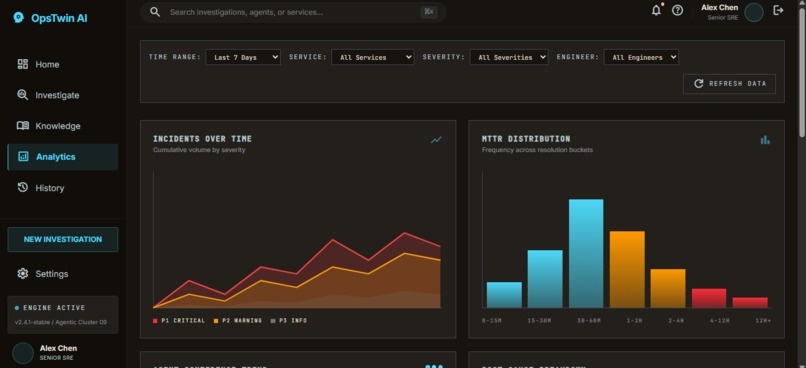The height and width of the screenshot is (368, 806).
Task: Toggle the P2 Warning legend entry
Action: click(x=238, y=321)
